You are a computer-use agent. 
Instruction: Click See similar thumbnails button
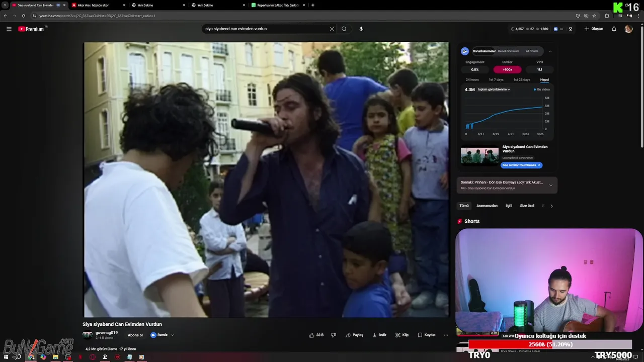(521, 165)
